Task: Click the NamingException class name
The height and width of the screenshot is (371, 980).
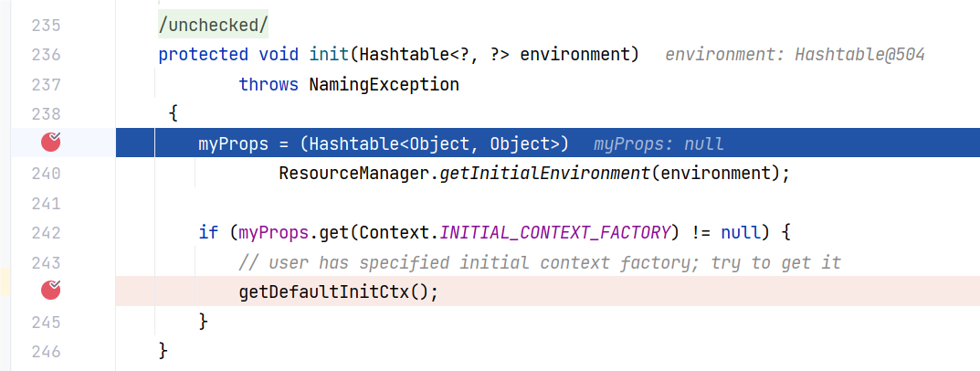Action: pyautogui.click(x=384, y=85)
